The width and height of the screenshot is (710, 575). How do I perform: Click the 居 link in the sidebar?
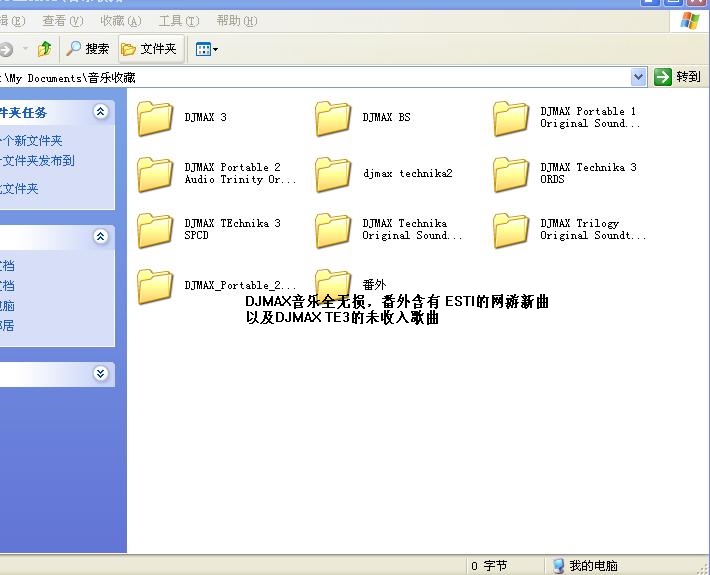[x=7, y=326]
